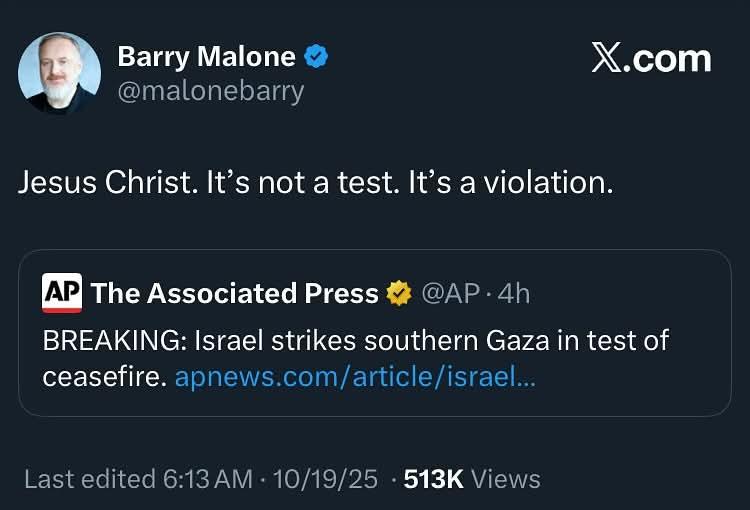This screenshot has height=510, width=750.
Task: Click the ".com" watermark text
Action: (670, 58)
